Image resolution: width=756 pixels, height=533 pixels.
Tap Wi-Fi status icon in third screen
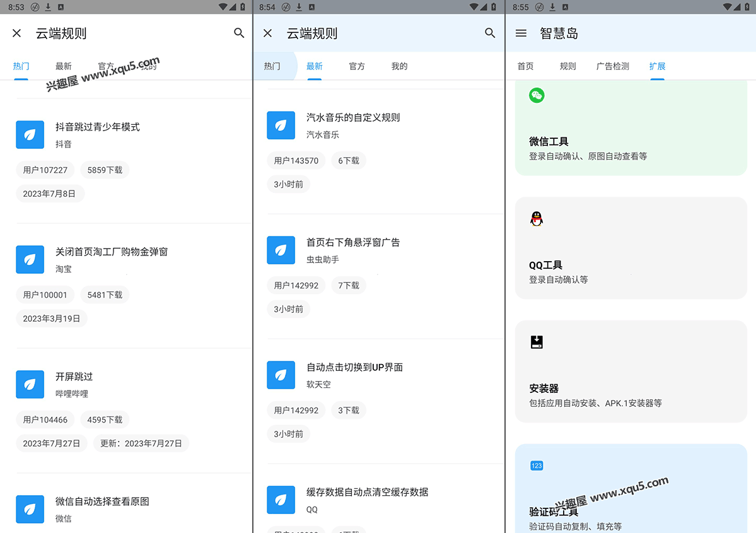click(726, 7)
